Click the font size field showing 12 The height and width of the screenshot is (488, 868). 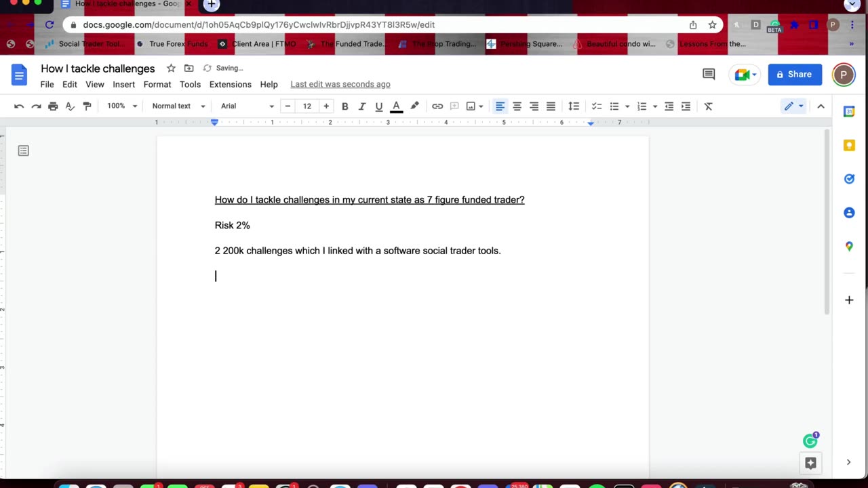pos(307,106)
